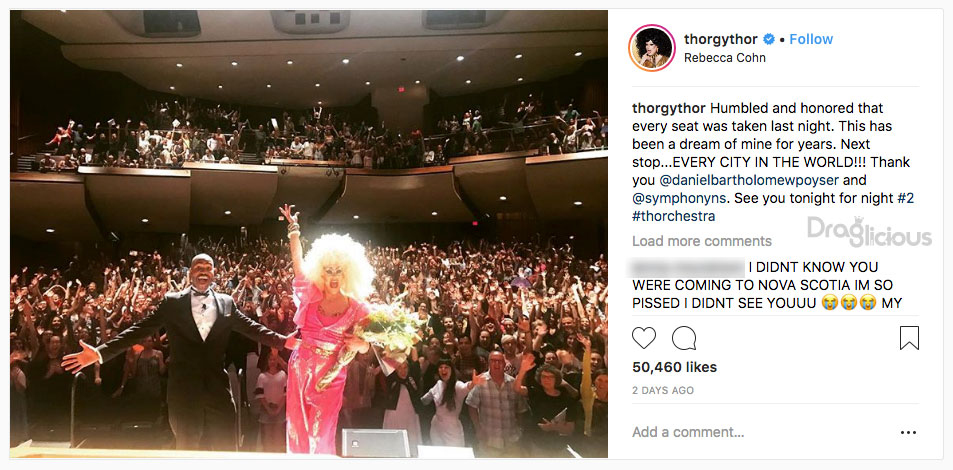Click the theater crowd photo

309,233
